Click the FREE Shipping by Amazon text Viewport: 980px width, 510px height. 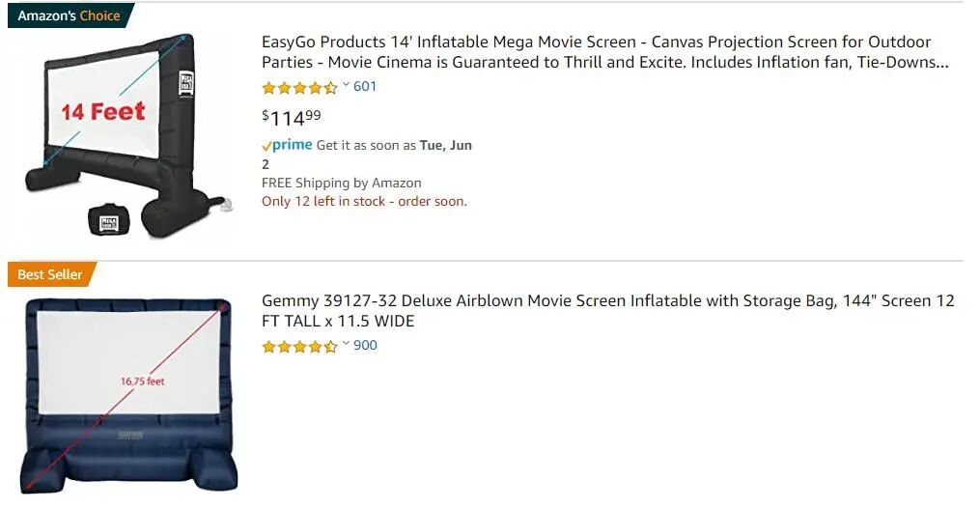pos(341,184)
